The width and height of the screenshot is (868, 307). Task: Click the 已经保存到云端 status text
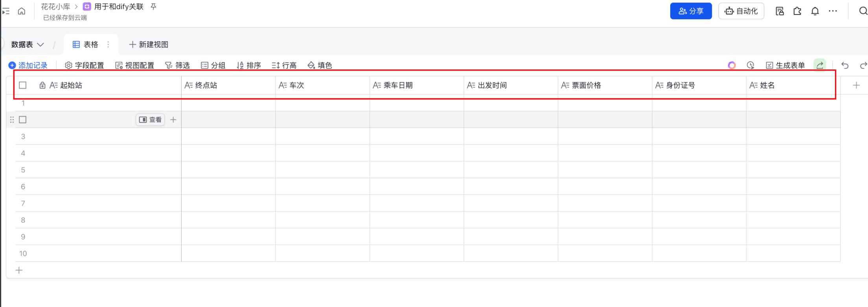pyautogui.click(x=65, y=18)
